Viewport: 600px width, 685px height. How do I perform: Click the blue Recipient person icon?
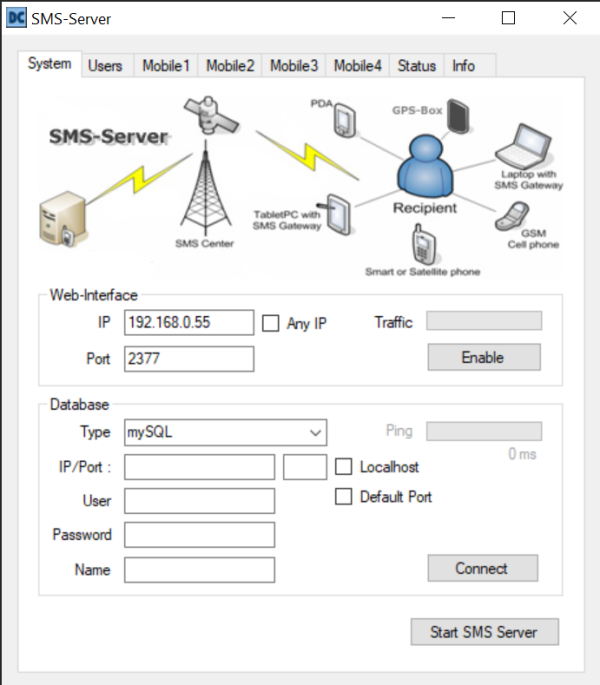(x=425, y=166)
